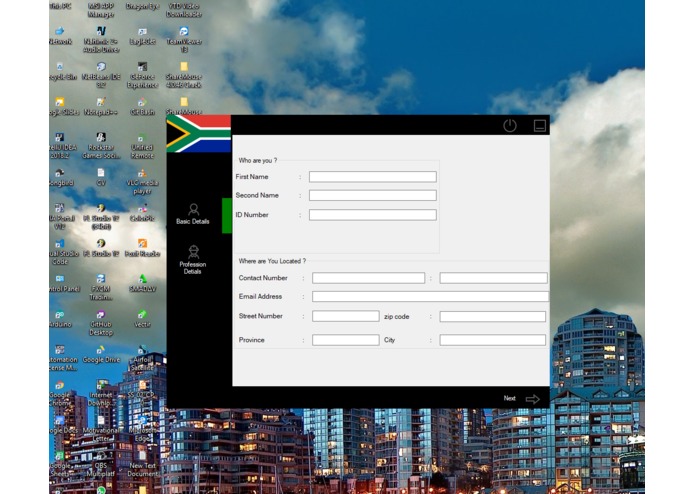Select the Google Sheets desktop icon
The width and height of the screenshot is (695, 494).
pyautogui.click(x=60, y=464)
